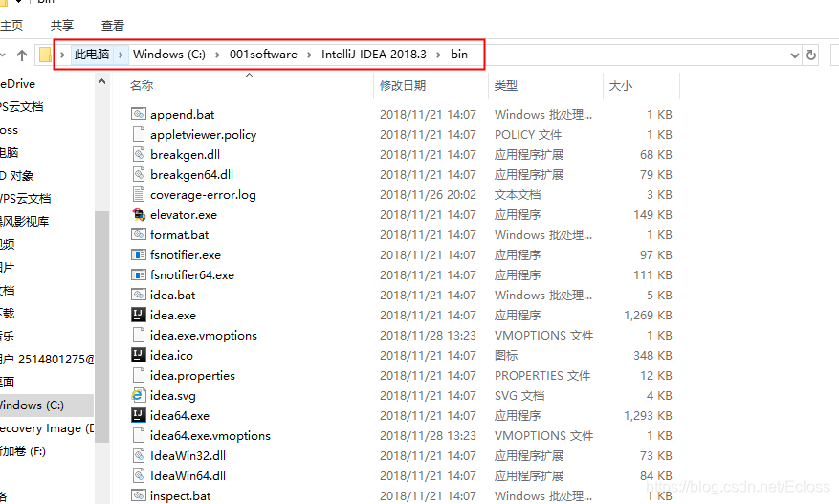This screenshot has height=504, width=839.
Task: Click the breakgen.dll file icon
Action: pos(139,154)
